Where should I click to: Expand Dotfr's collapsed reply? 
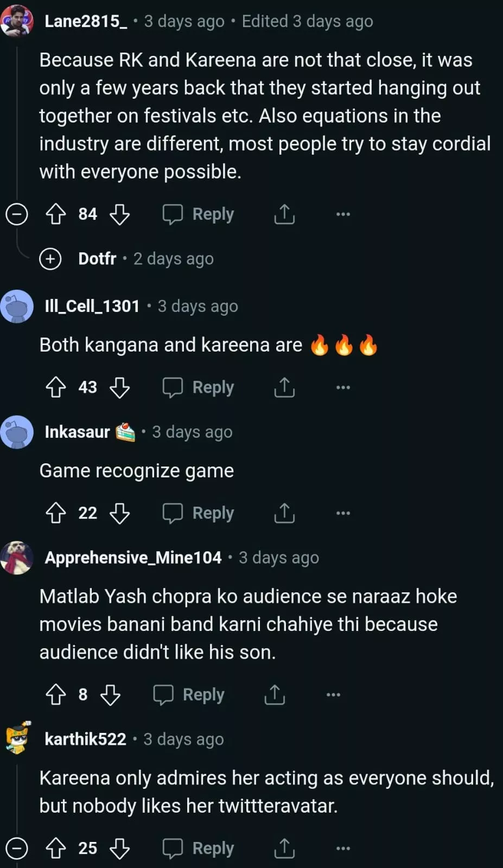click(x=50, y=259)
